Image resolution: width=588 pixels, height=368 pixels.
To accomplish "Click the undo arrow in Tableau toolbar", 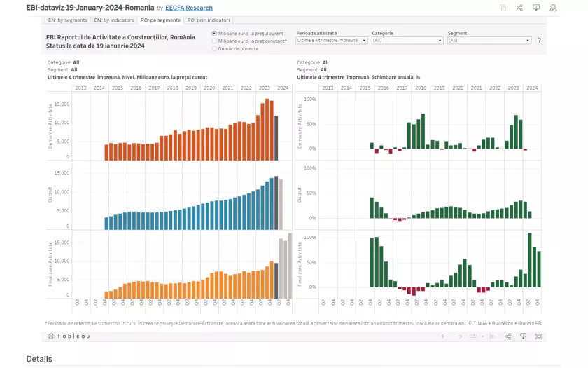I will pos(444,336).
